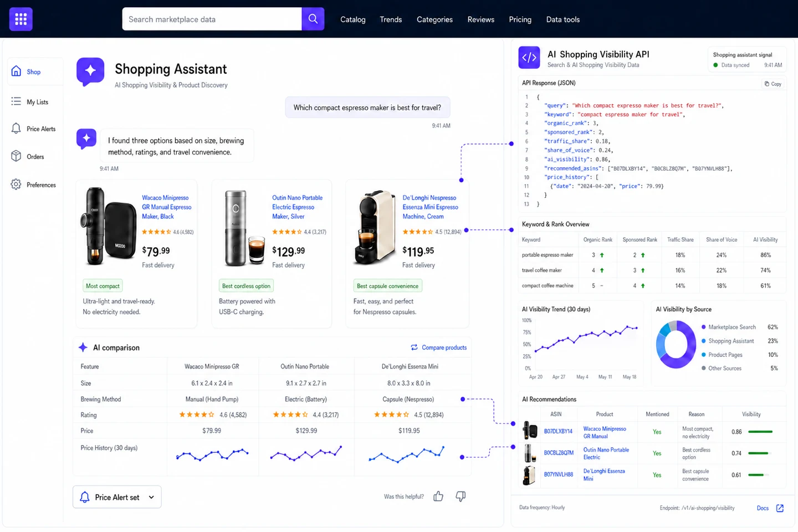
Task: Open the Categories menu
Action: pyautogui.click(x=434, y=19)
